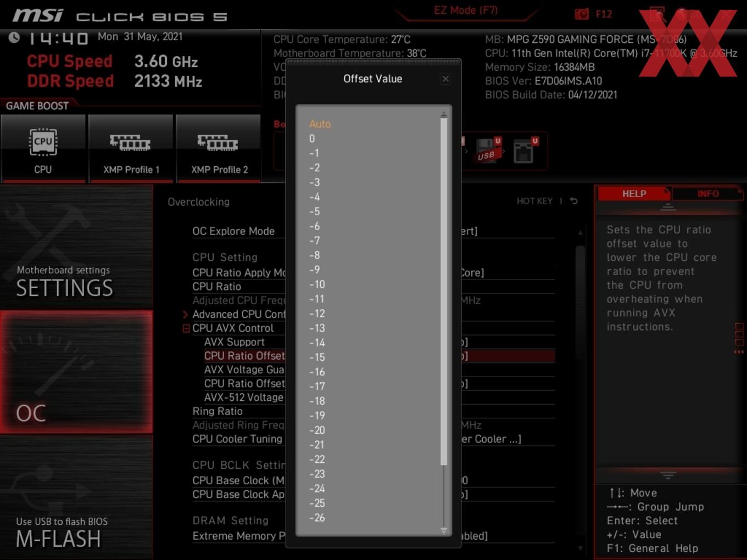The width and height of the screenshot is (747, 560).
Task: Select CPU Base Clock Apply Mode row
Action: click(373, 495)
